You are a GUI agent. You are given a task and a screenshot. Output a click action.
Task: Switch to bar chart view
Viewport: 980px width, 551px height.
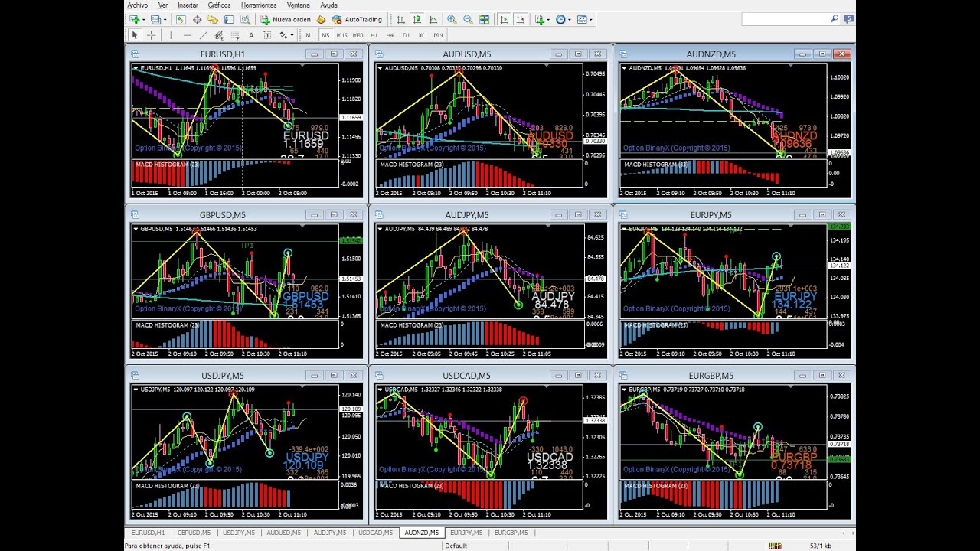click(400, 19)
